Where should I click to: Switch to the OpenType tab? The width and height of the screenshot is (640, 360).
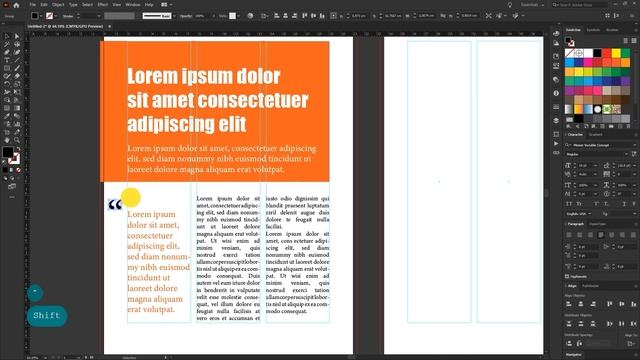point(598,224)
